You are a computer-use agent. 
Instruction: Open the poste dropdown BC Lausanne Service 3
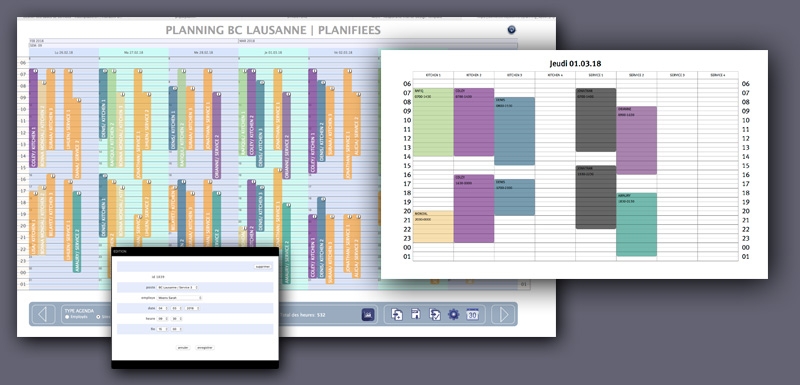178,288
